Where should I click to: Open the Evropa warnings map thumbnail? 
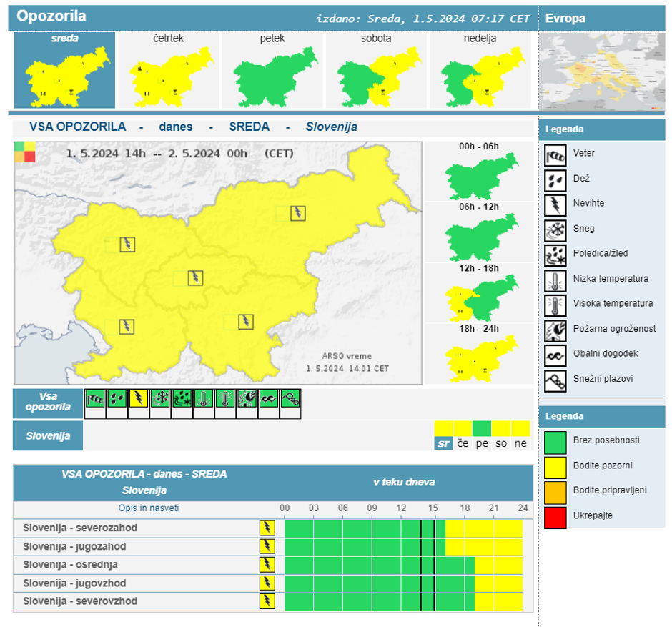click(601, 71)
